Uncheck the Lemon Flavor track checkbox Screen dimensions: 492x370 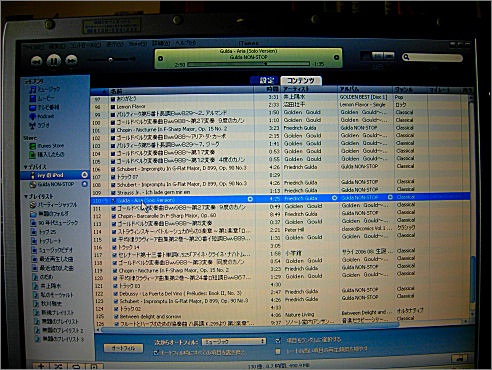(x=113, y=107)
